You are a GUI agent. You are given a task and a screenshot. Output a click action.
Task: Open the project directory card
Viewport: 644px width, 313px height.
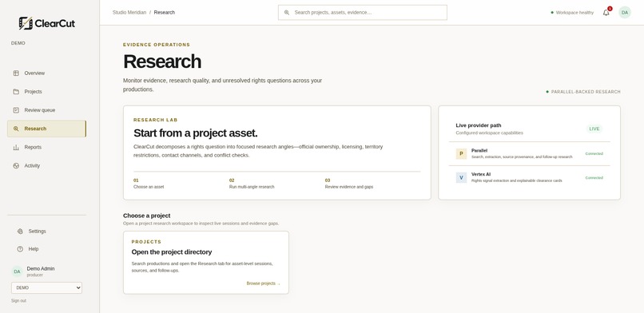[206, 263]
